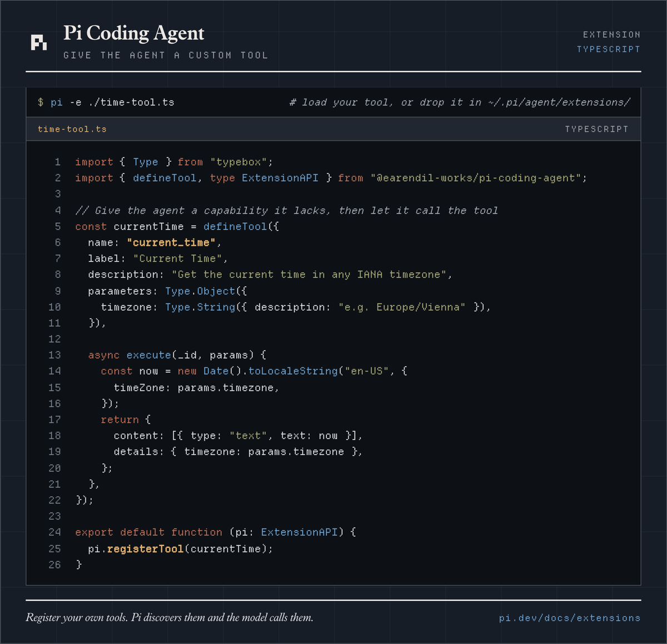The height and width of the screenshot is (644, 667).
Task: Click timeZone: params.timezone on line 15
Action: tap(194, 388)
